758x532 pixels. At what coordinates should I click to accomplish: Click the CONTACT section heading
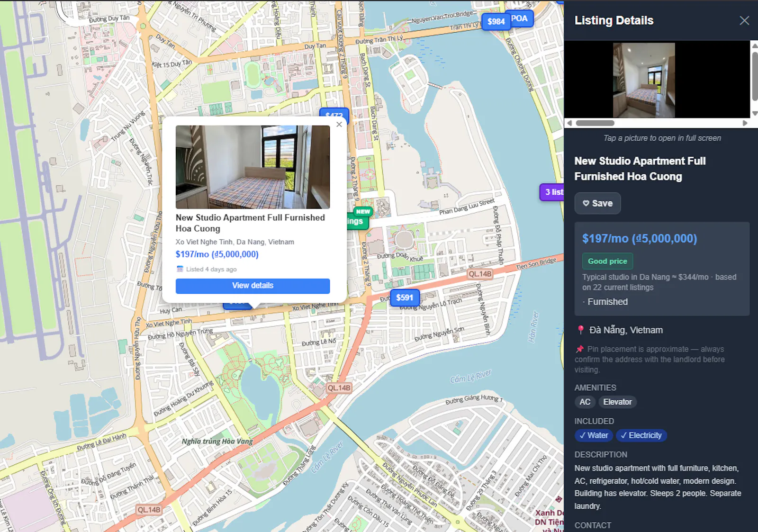point(593,525)
